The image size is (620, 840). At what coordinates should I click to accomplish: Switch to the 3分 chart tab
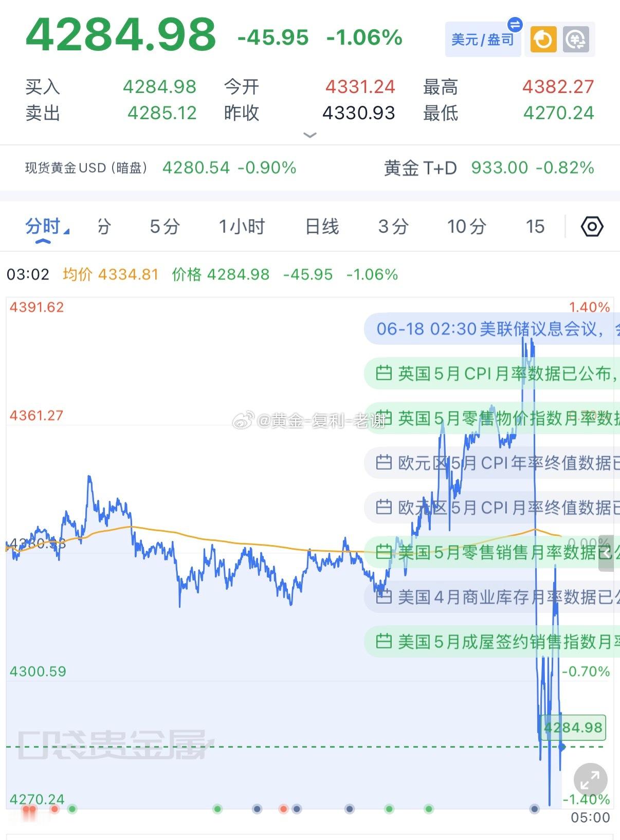coord(393,227)
